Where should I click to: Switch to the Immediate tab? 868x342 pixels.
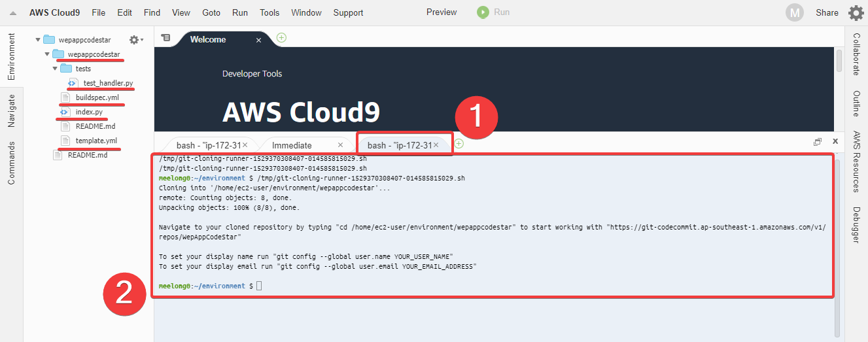click(x=292, y=145)
